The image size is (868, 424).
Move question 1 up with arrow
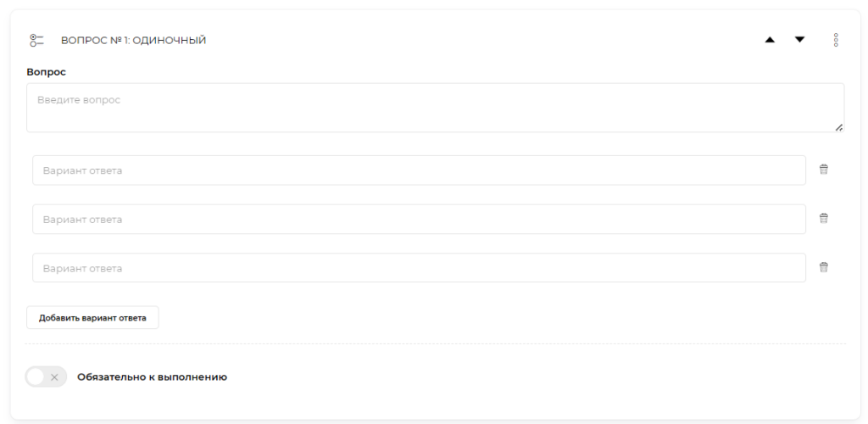[771, 40]
